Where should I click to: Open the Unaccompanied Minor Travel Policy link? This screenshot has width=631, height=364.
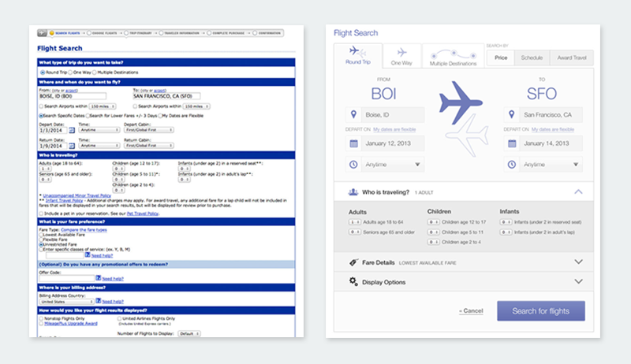tap(77, 195)
